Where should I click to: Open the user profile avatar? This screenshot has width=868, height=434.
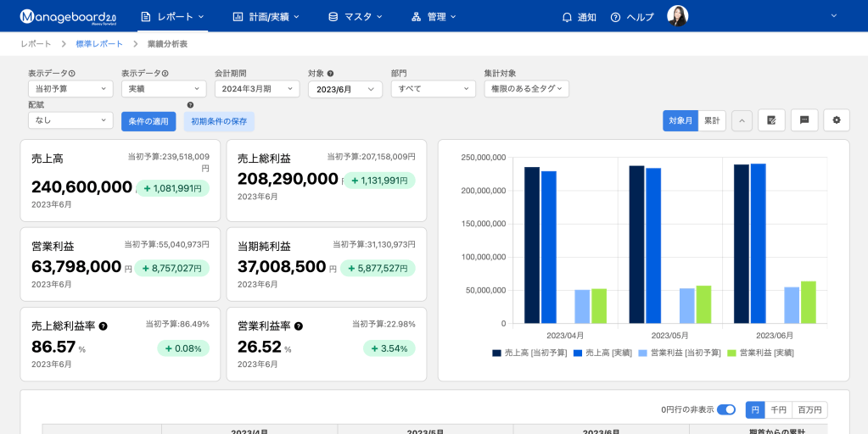point(677,16)
